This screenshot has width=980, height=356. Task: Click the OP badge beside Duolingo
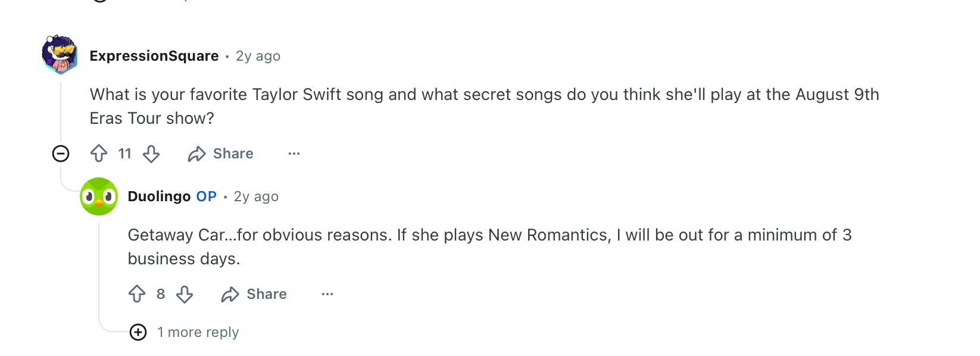[x=207, y=196]
